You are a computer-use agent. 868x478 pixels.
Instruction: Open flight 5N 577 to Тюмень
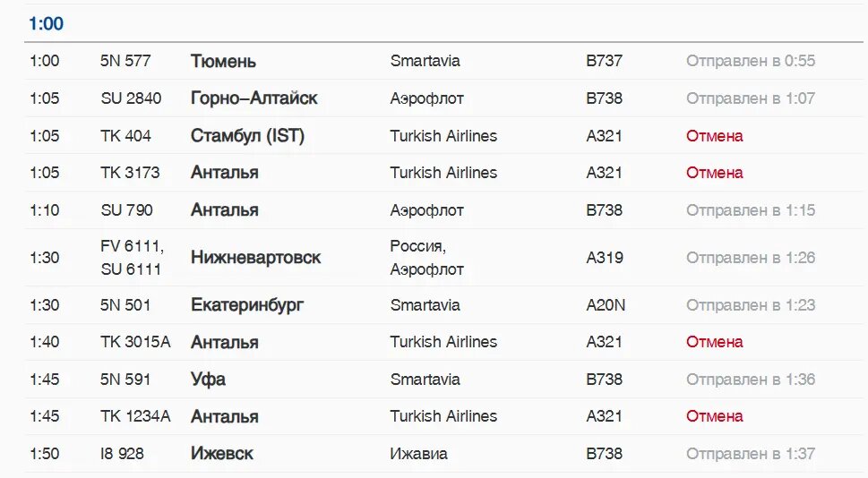pyautogui.click(x=125, y=61)
